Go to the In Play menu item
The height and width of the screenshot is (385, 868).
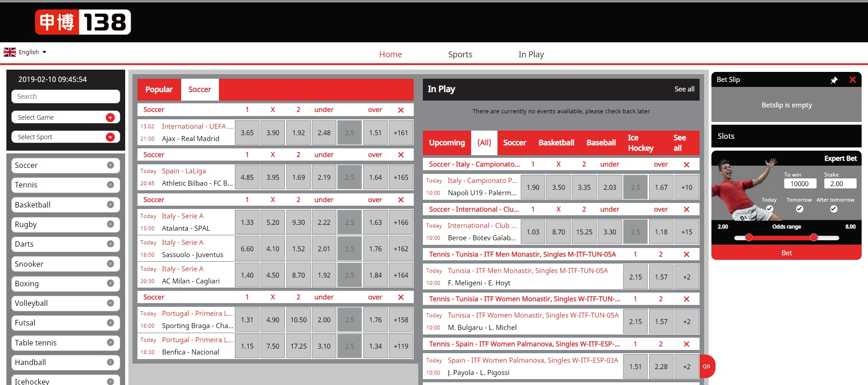pos(531,55)
